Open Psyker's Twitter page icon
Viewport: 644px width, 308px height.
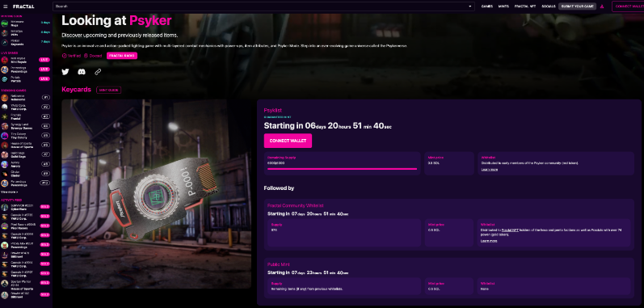coord(65,72)
